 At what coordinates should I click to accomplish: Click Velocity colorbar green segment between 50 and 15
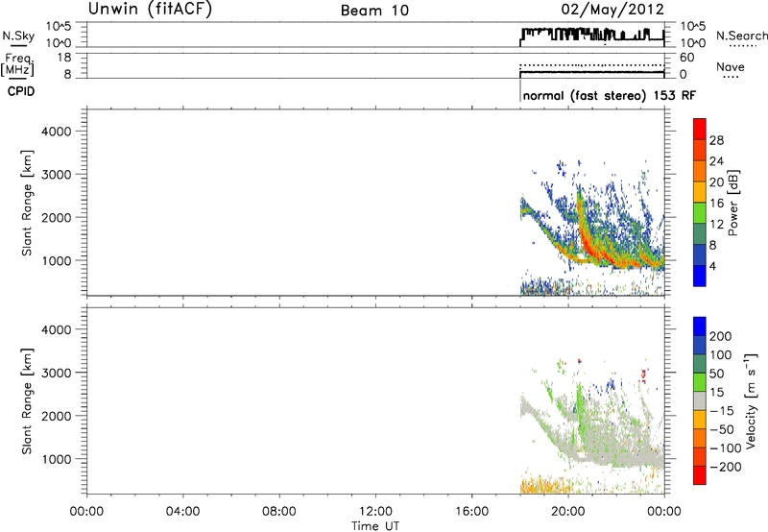point(700,382)
